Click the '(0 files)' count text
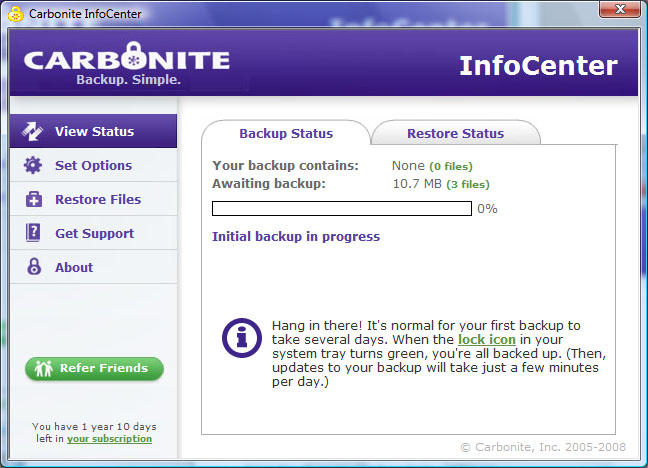Image resolution: width=648 pixels, height=468 pixels. 451,166
